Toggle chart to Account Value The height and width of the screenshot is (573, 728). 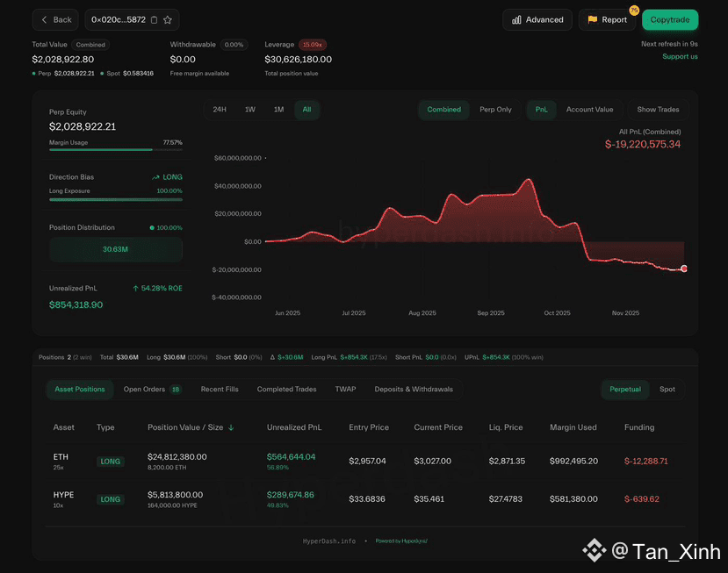tap(589, 110)
